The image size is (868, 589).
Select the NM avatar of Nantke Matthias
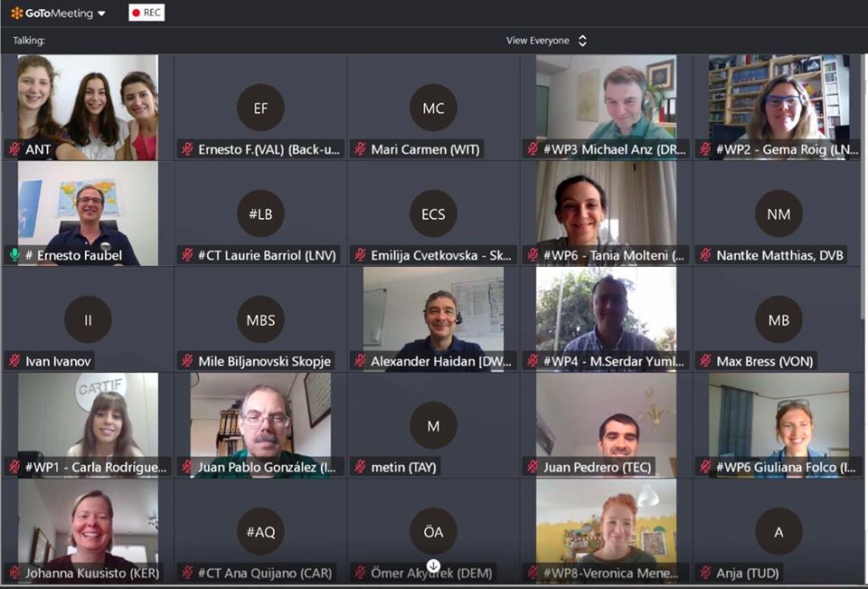click(778, 214)
